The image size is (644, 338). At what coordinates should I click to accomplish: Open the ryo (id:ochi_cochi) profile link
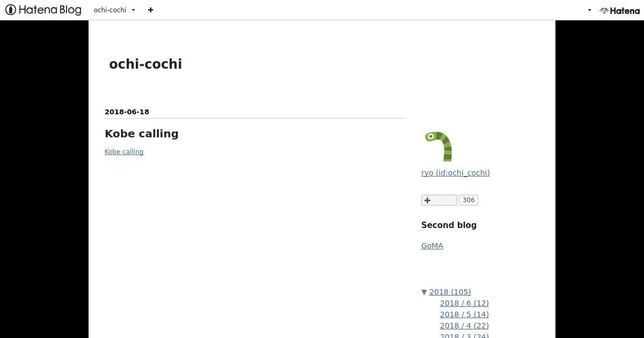455,173
